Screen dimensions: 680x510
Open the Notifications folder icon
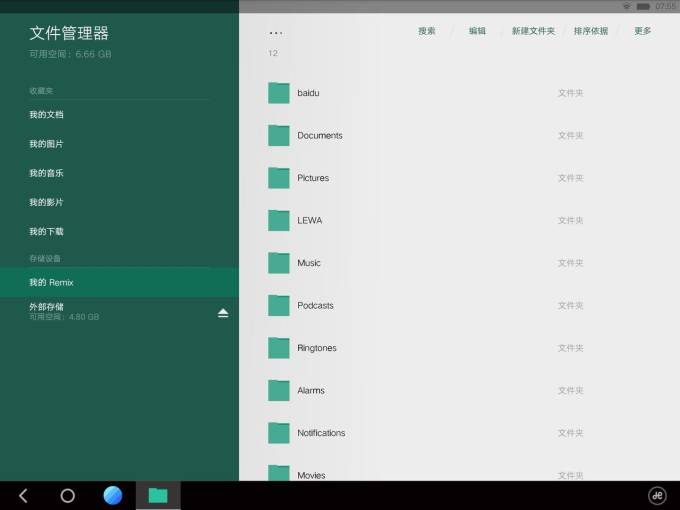pos(278,433)
